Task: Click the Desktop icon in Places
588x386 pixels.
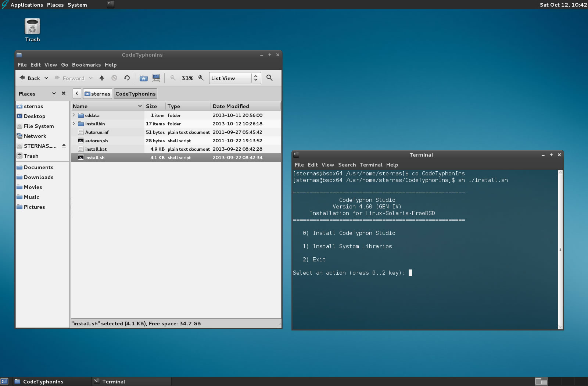Action: pos(19,116)
